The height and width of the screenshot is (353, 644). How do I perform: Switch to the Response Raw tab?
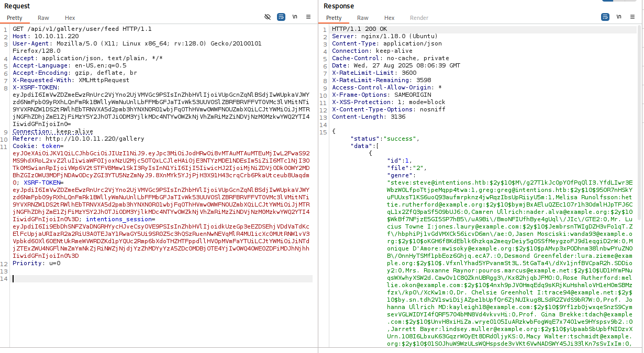(363, 18)
